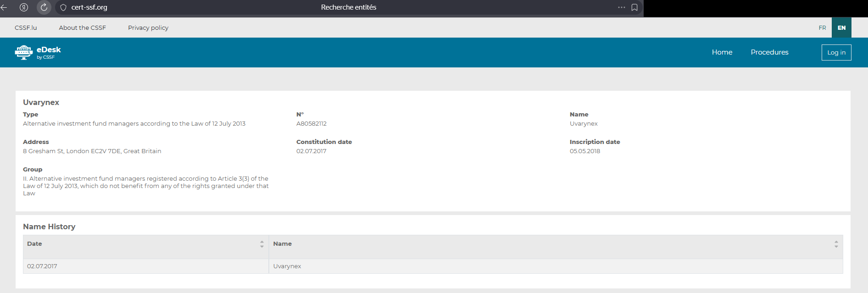This screenshot has height=293, width=868.
Task: Click entity number A80582112
Action: coord(312,124)
